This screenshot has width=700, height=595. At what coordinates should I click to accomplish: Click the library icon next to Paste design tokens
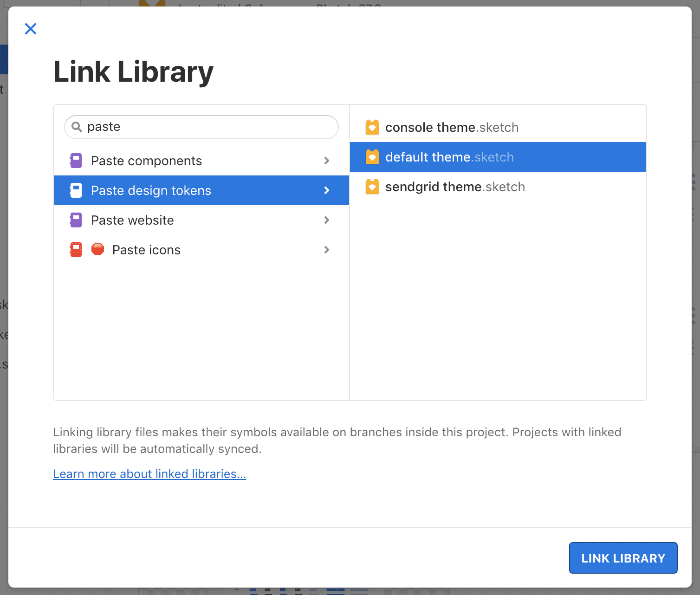click(75, 190)
